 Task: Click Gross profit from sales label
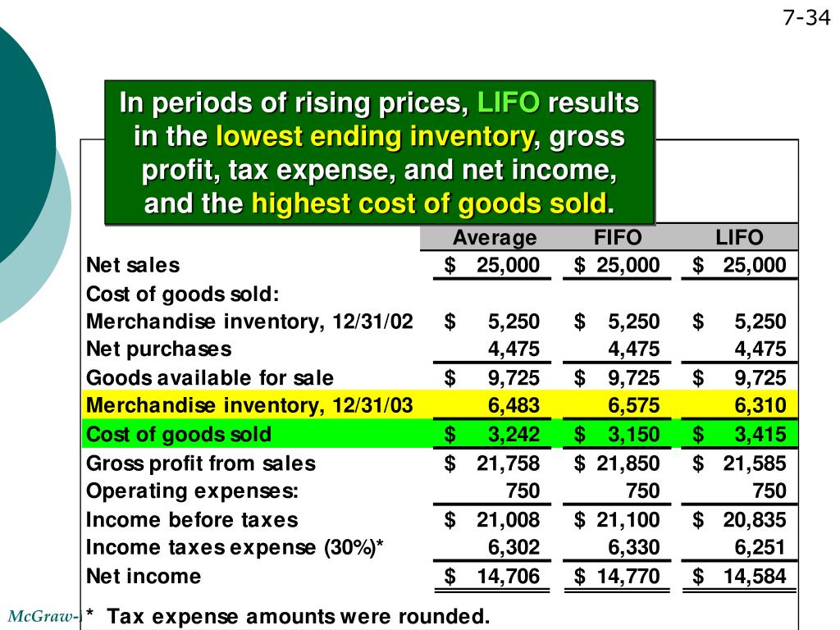point(201,463)
